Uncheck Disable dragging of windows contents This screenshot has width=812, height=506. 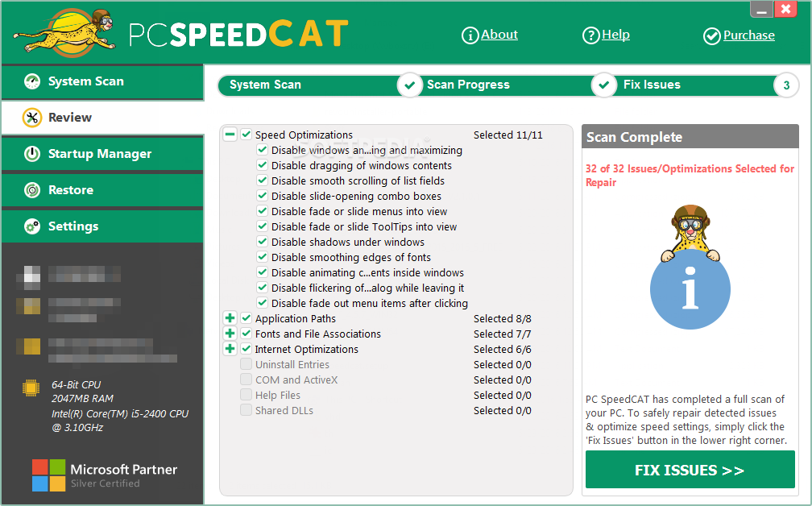coord(262,166)
